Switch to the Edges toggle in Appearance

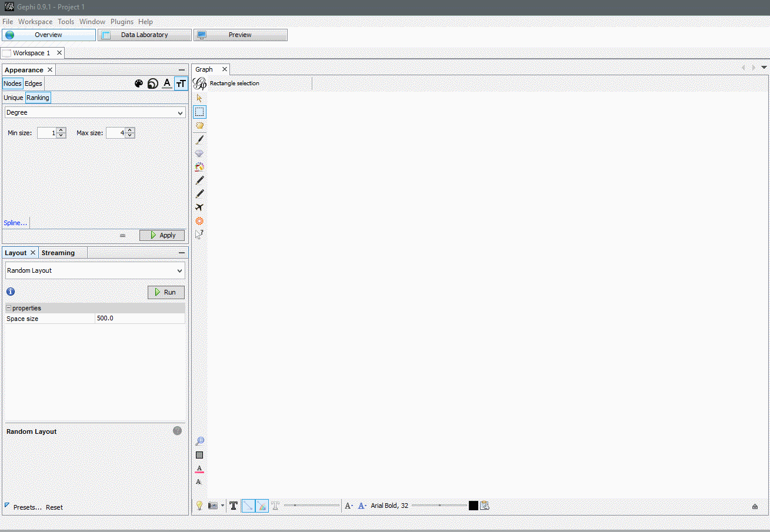pos(34,83)
